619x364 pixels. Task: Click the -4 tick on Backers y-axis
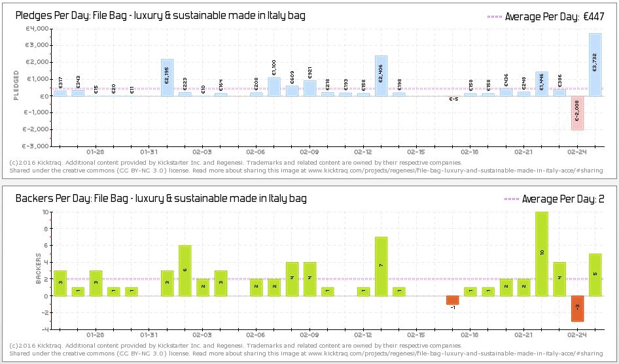click(x=45, y=329)
